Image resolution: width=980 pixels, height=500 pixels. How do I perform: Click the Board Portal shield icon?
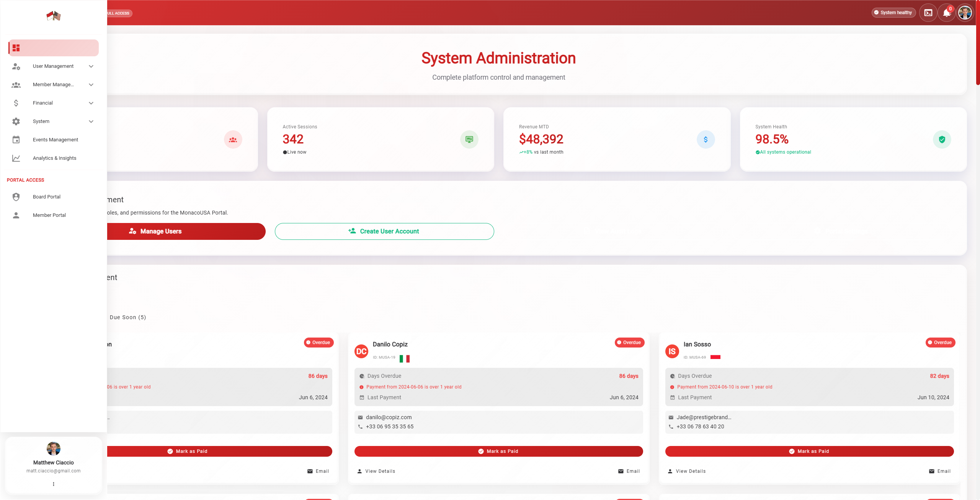coord(16,197)
